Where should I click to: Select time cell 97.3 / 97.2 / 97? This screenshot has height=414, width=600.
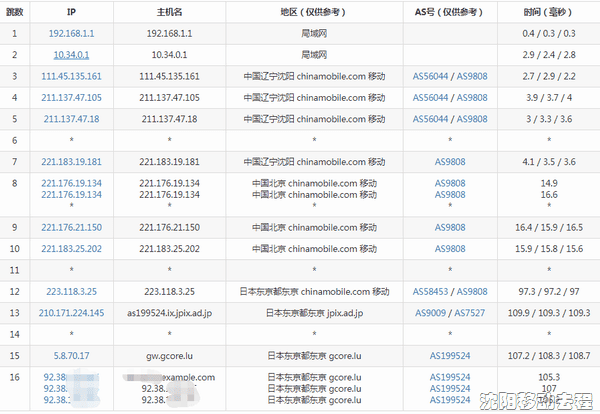pos(548,292)
